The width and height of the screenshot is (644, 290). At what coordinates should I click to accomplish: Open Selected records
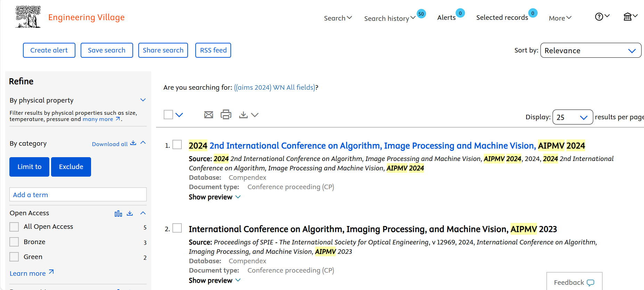tap(502, 17)
